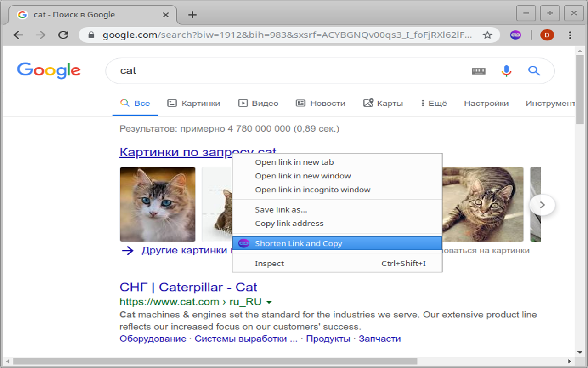Click the browser forward arrow
This screenshot has width=588, height=368.
(x=41, y=35)
